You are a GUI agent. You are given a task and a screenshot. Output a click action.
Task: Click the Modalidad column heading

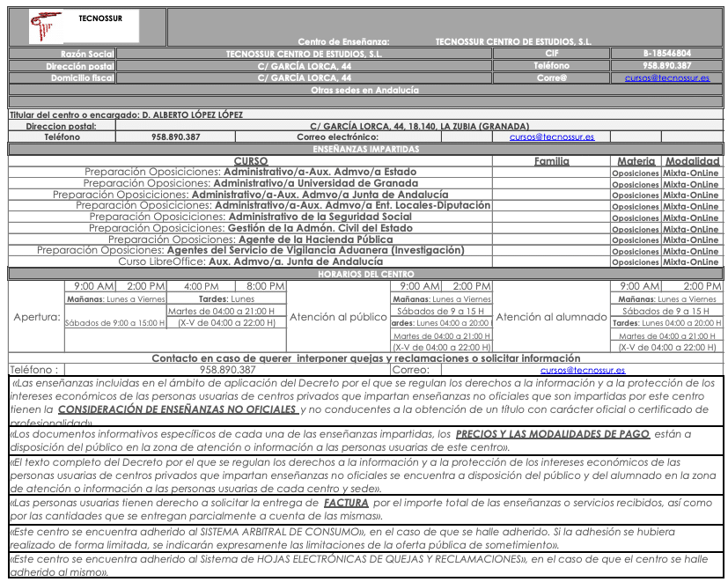[x=692, y=161]
